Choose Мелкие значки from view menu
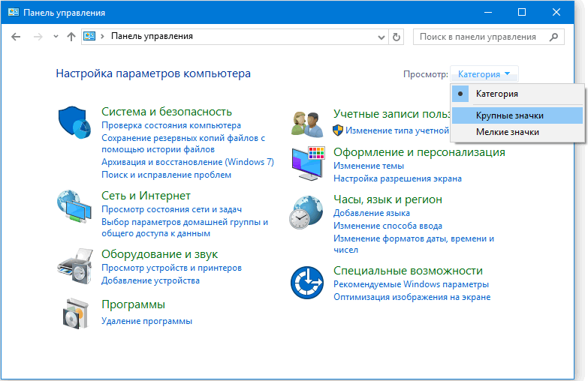The image size is (588, 381). (x=507, y=132)
